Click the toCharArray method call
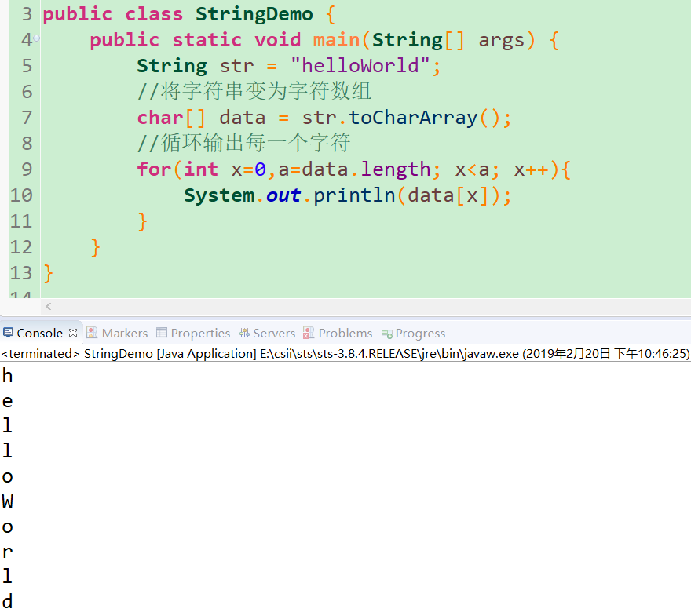Screen dimensions: 691x616 (x=413, y=118)
